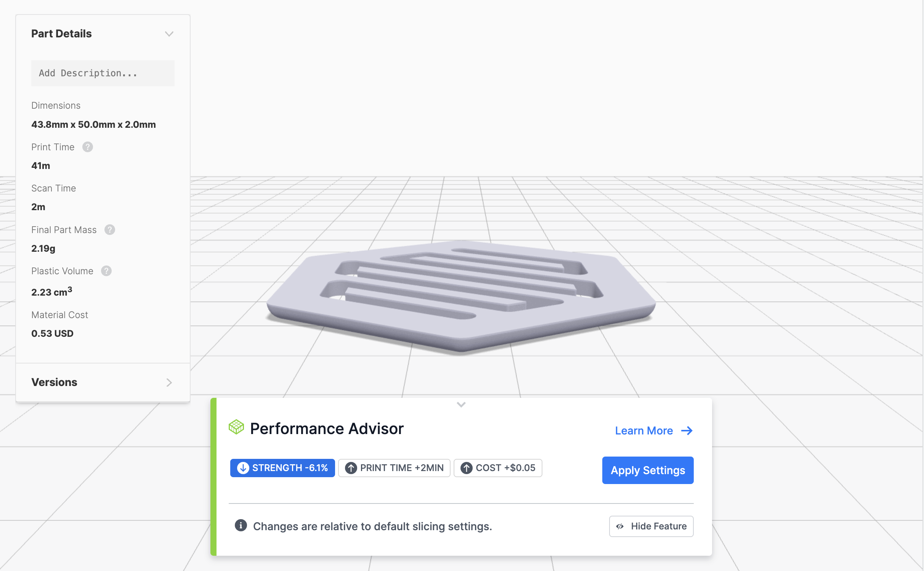Collapse the Performance Advisor panel chevron
The image size is (924, 571).
pyautogui.click(x=461, y=404)
